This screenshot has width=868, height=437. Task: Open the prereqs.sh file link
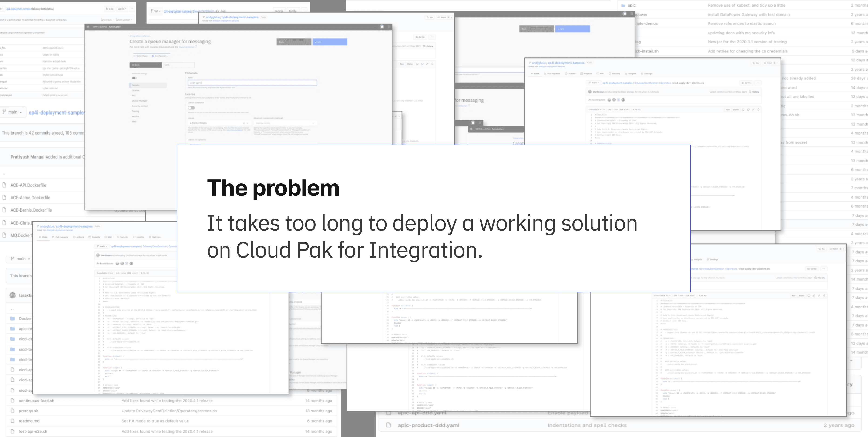coord(29,411)
